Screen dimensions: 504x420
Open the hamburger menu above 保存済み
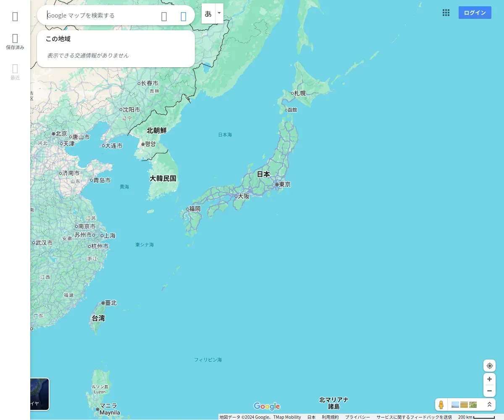pos(15,16)
